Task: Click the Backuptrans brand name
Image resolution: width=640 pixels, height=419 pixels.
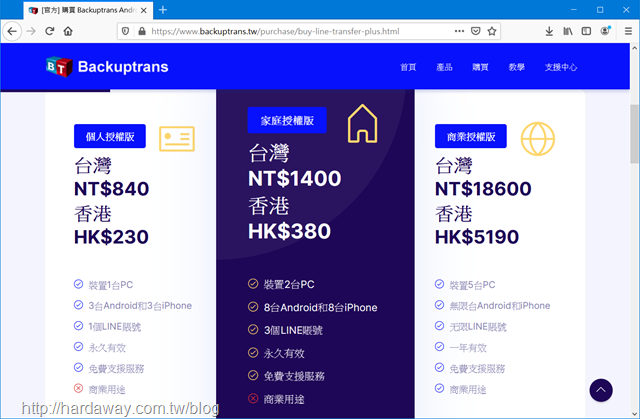Action: [x=123, y=67]
